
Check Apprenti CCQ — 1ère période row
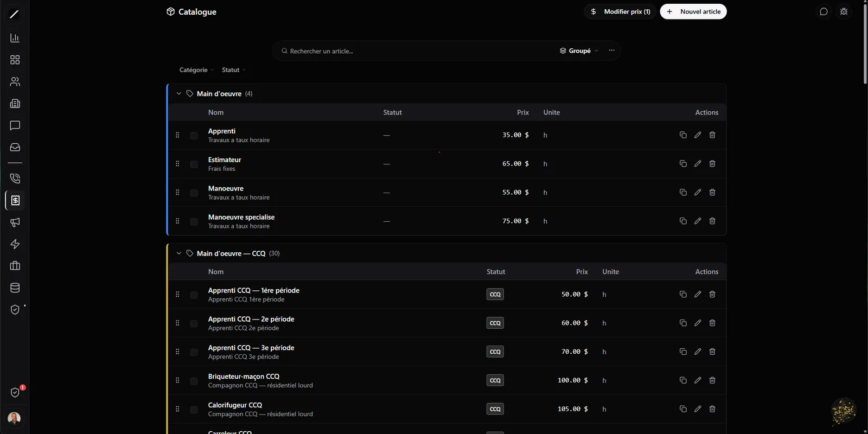[x=194, y=295]
